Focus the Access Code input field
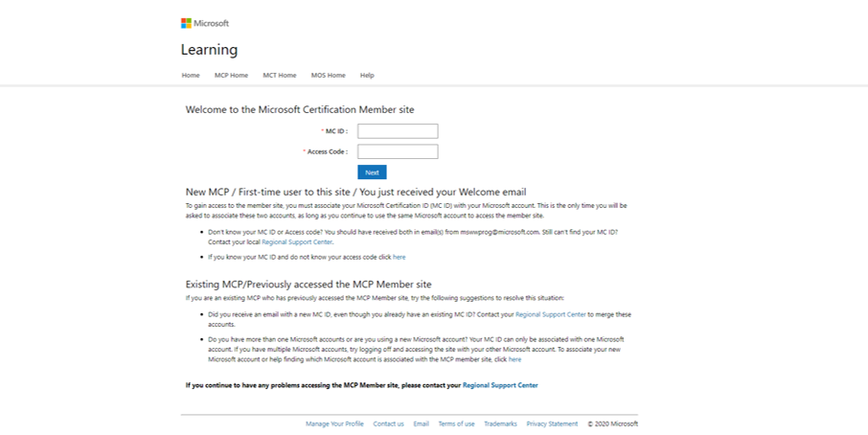 398,151
